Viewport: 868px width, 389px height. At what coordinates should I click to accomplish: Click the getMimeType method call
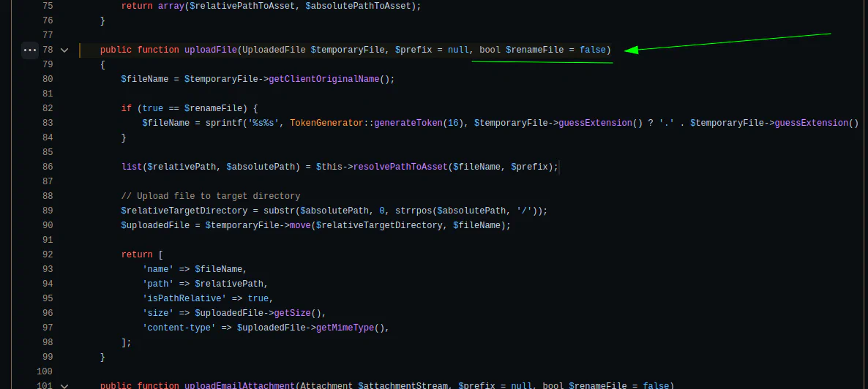point(345,328)
